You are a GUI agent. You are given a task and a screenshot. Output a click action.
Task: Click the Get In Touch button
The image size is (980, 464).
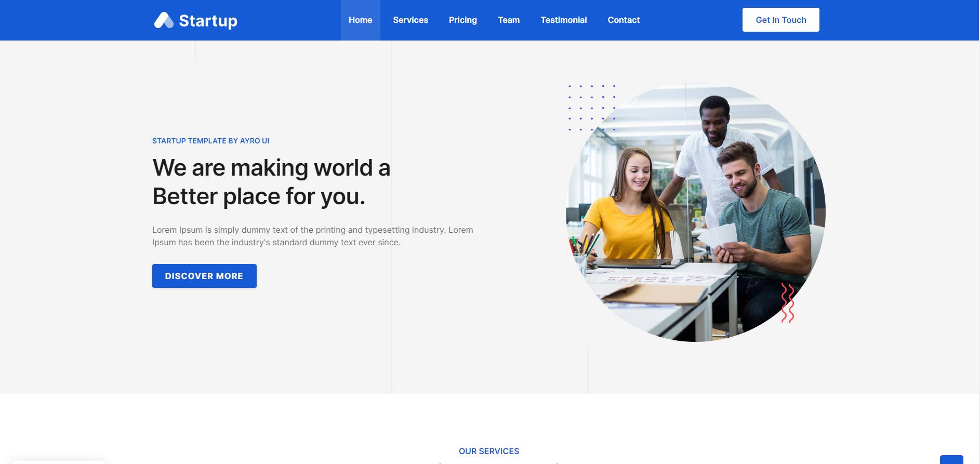point(780,20)
